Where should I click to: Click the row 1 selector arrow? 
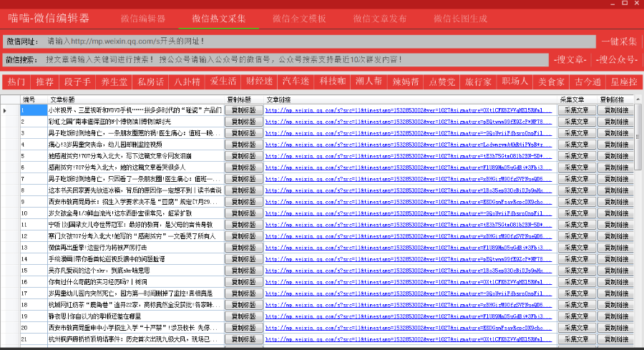[x=5, y=110]
